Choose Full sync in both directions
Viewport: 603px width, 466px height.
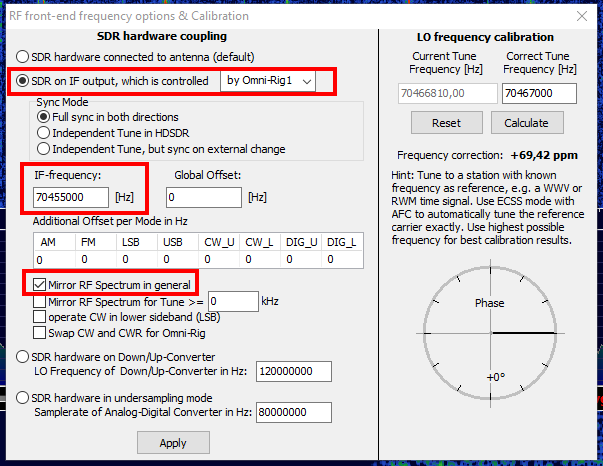[x=43, y=117]
